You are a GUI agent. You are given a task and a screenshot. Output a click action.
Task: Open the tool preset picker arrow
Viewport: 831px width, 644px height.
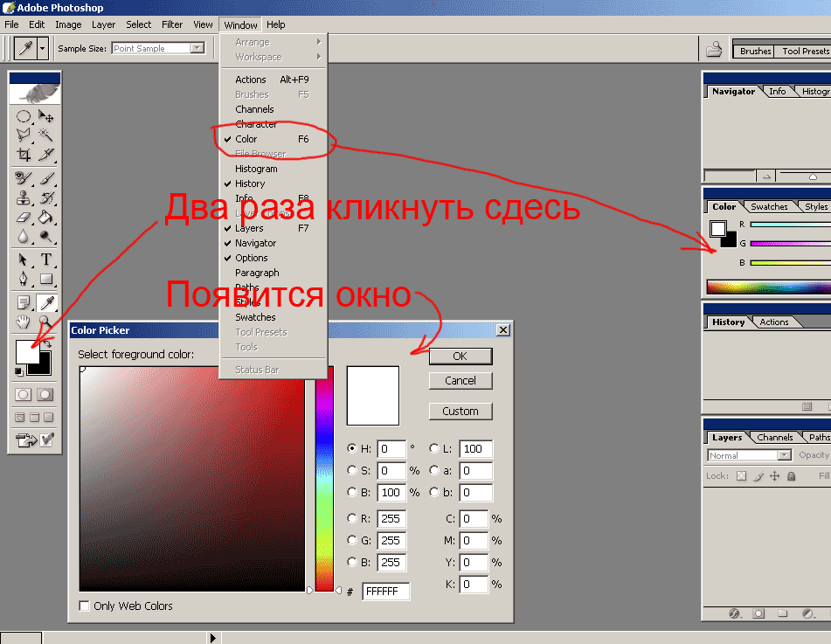pos(43,49)
